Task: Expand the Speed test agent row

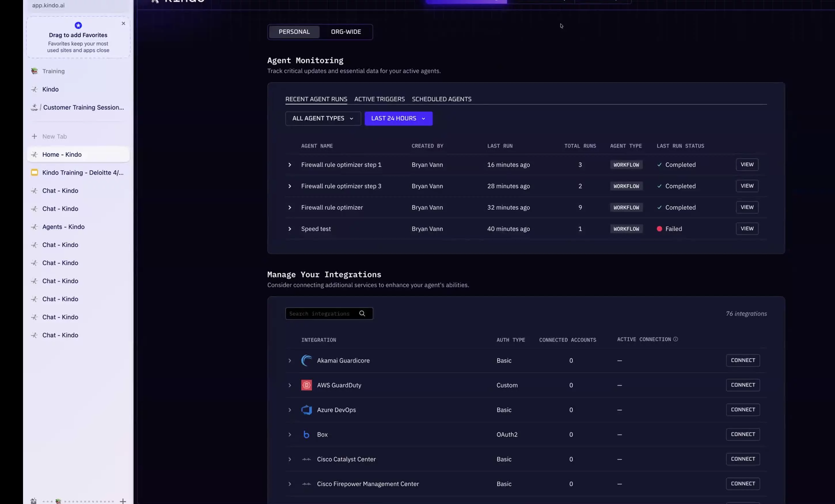Action: [290, 229]
